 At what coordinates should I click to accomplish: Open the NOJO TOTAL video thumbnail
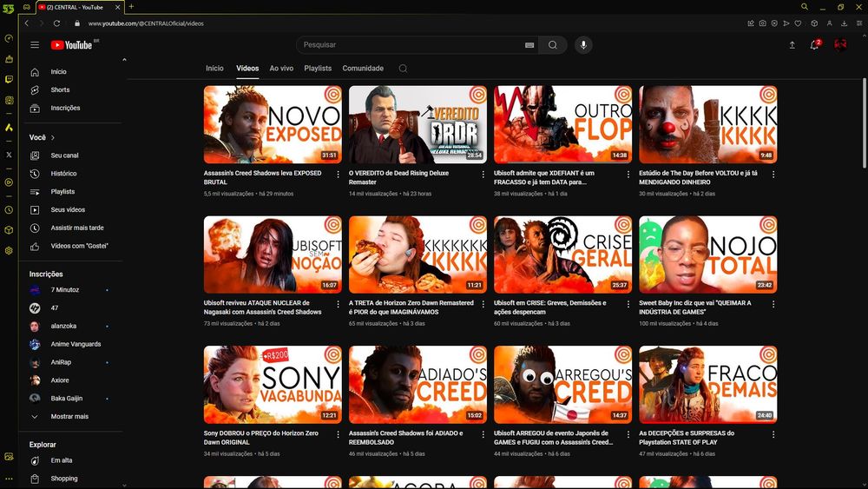click(x=708, y=254)
